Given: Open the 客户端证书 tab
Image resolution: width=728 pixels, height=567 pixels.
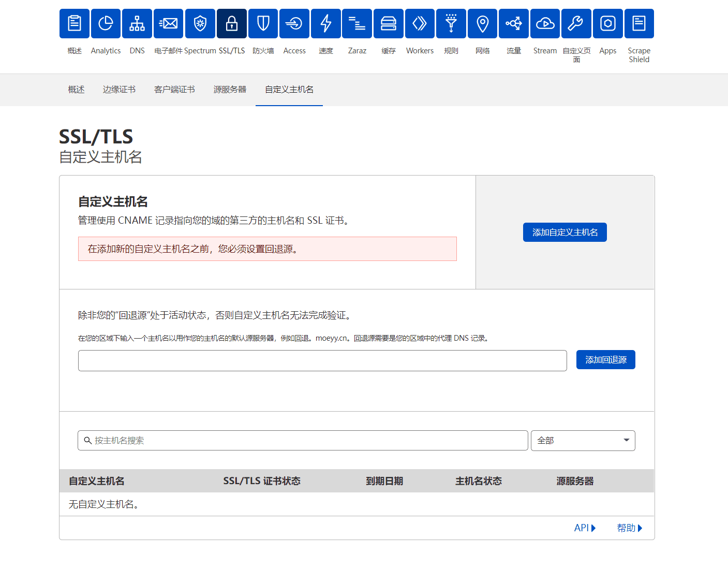Looking at the screenshot, I should point(174,90).
